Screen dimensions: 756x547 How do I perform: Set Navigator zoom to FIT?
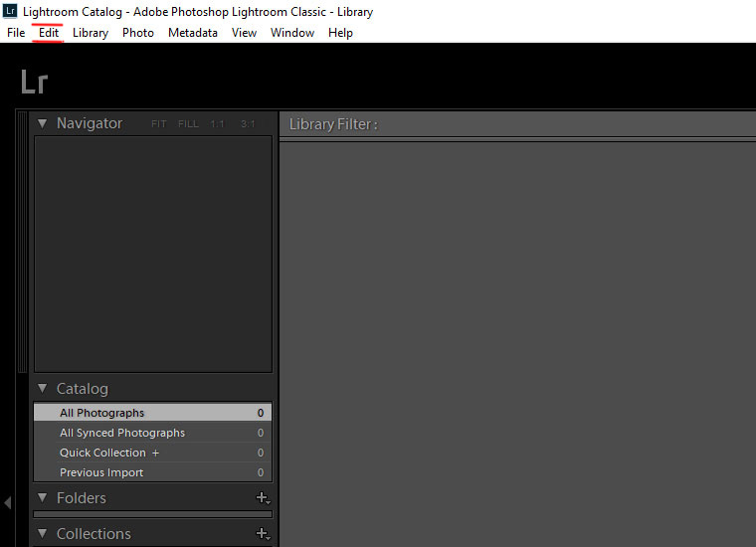tap(158, 124)
